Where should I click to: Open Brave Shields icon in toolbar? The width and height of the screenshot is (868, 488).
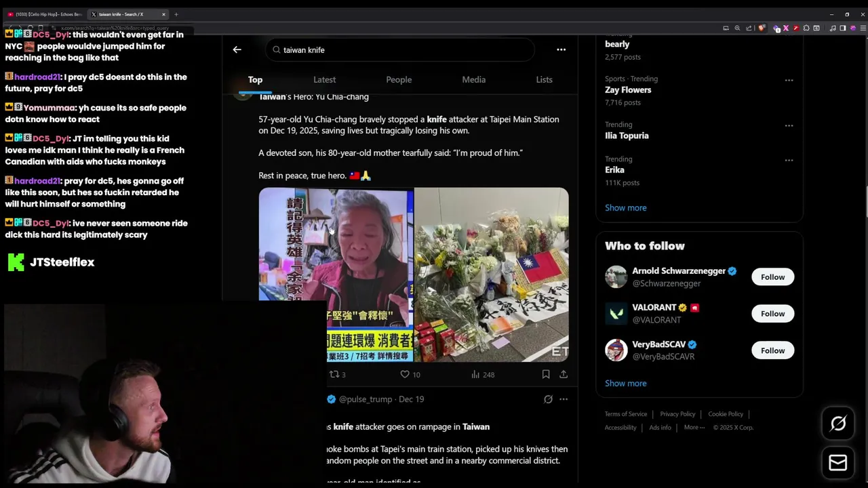[x=762, y=28]
